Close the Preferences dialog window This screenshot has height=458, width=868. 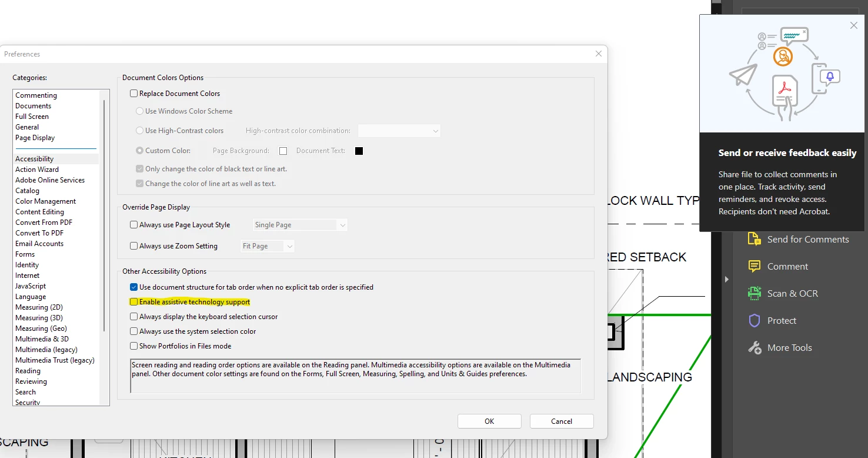click(x=599, y=54)
